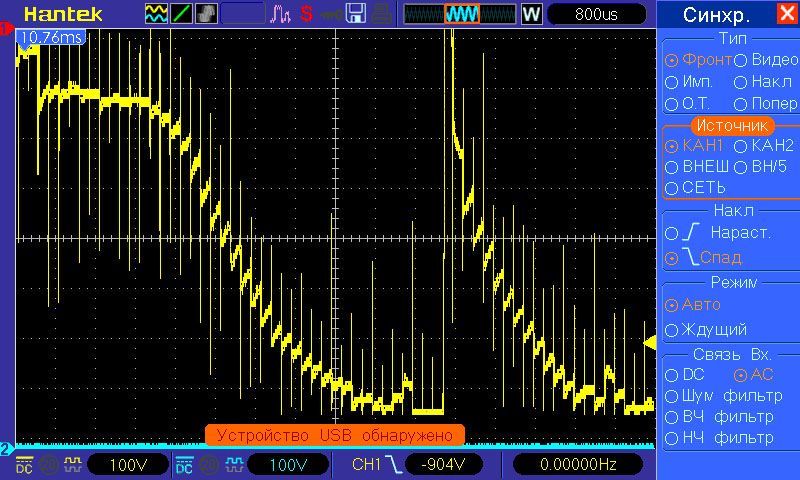Image resolution: width=800 pixels, height=480 pixels.
Task: Enable DC input coupling
Action: [684, 374]
